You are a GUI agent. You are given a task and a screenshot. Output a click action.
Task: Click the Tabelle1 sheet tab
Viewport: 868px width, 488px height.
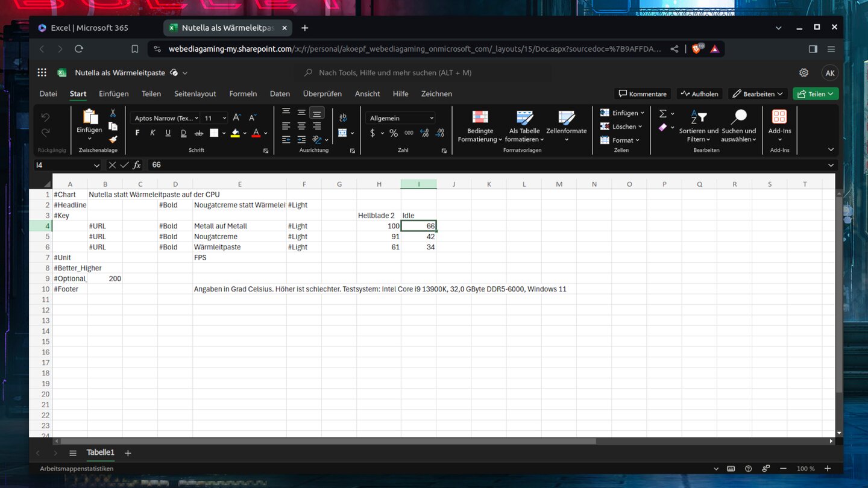click(100, 452)
